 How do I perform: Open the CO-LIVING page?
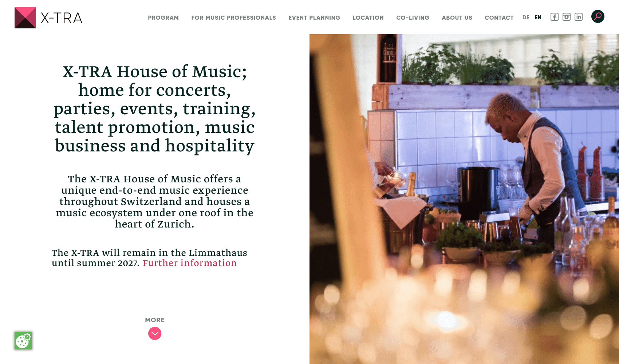pos(413,18)
